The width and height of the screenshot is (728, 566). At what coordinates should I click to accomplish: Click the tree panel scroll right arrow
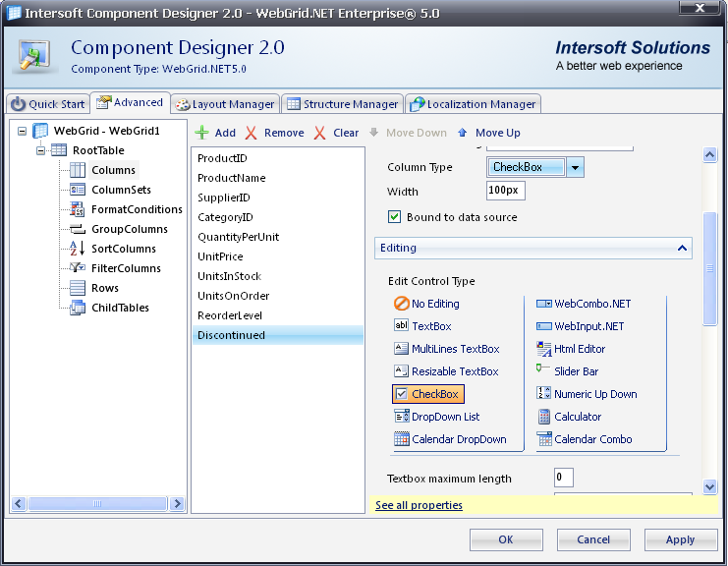(x=177, y=503)
